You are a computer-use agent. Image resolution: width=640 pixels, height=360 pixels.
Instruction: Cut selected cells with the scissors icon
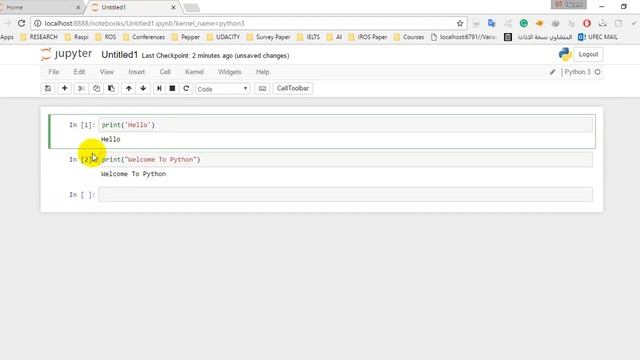[x=81, y=89]
